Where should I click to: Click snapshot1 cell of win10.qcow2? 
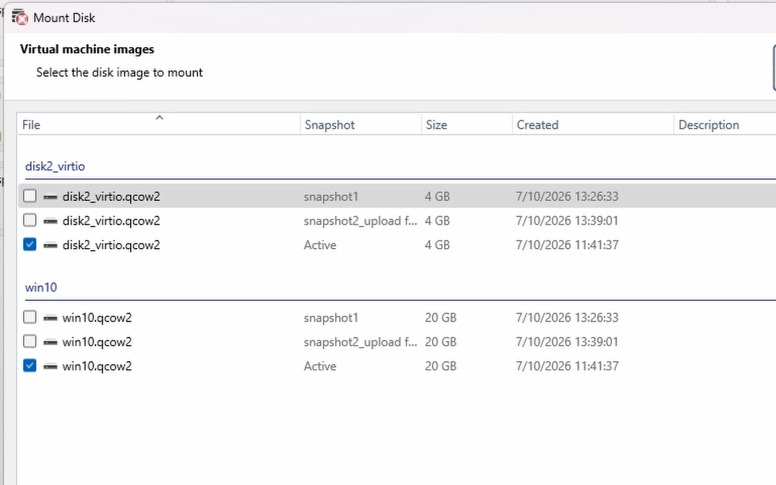coord(331,318)
